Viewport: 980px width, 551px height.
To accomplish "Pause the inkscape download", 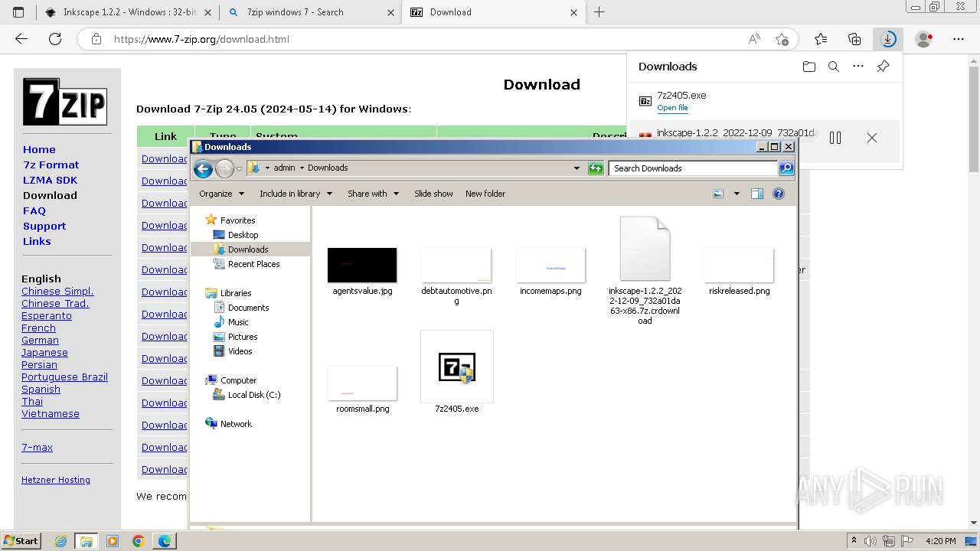I will (x=835, y=138).
